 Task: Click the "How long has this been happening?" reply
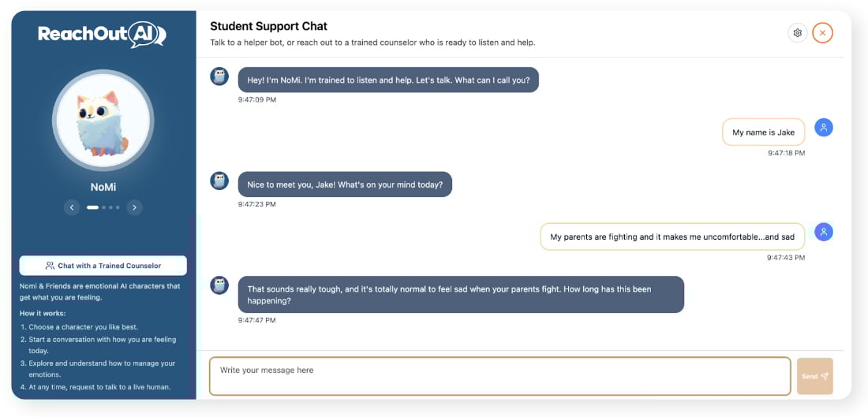[x=460, y=294]
